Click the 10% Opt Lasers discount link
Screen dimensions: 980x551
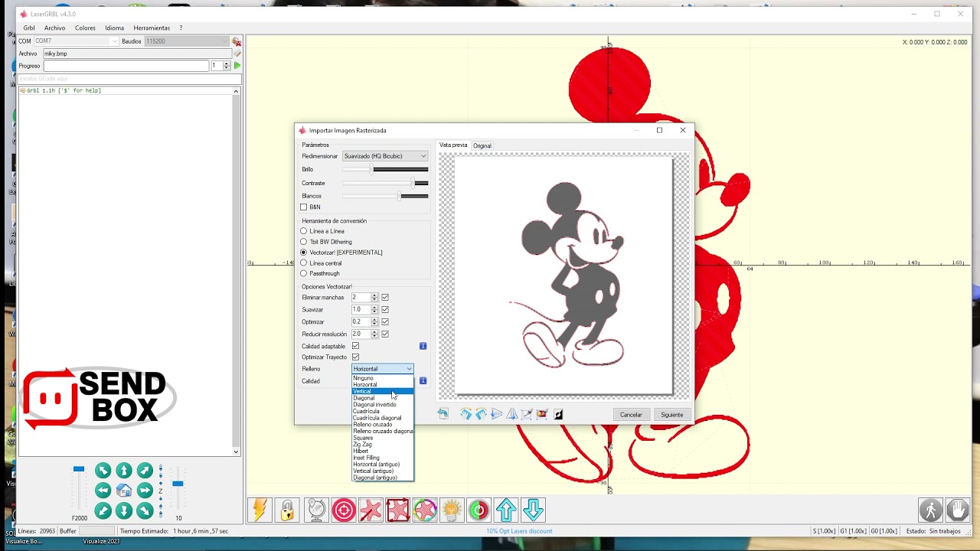click(519, 531)
